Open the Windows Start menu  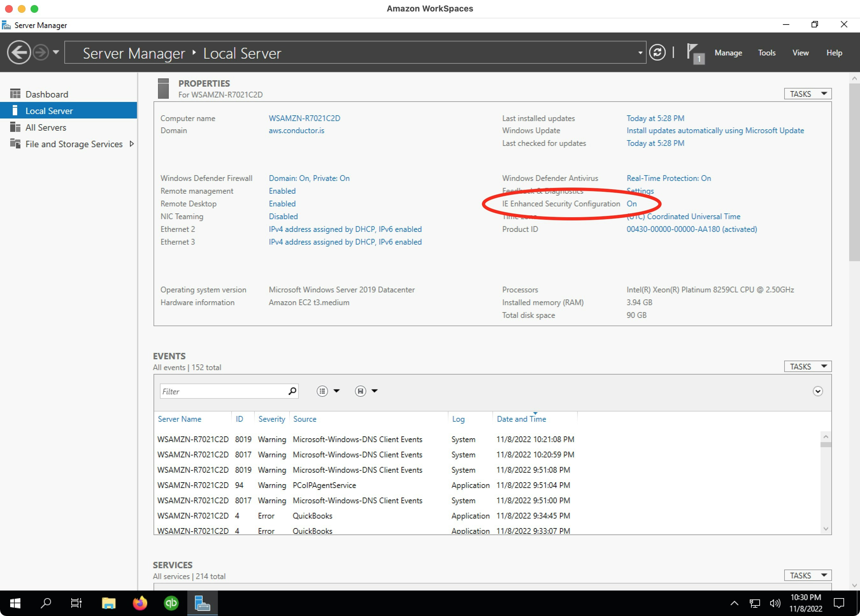tap(15, 603)
